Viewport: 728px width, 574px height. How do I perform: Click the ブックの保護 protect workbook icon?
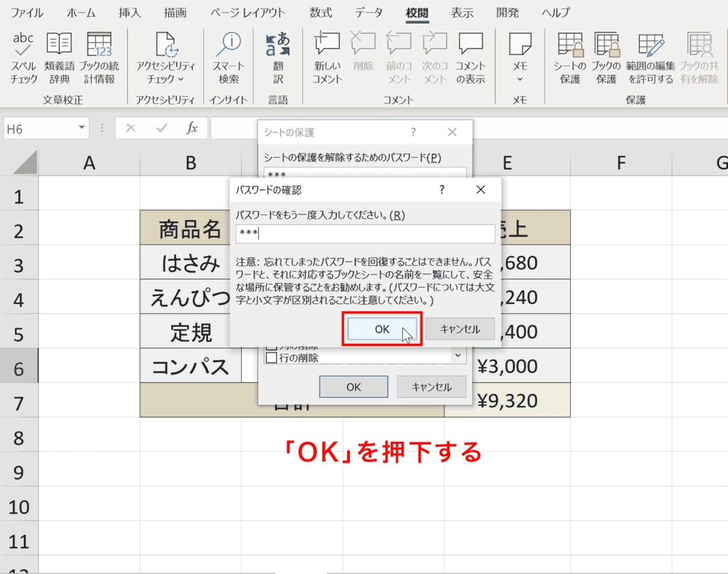click(x=606, y=57)
